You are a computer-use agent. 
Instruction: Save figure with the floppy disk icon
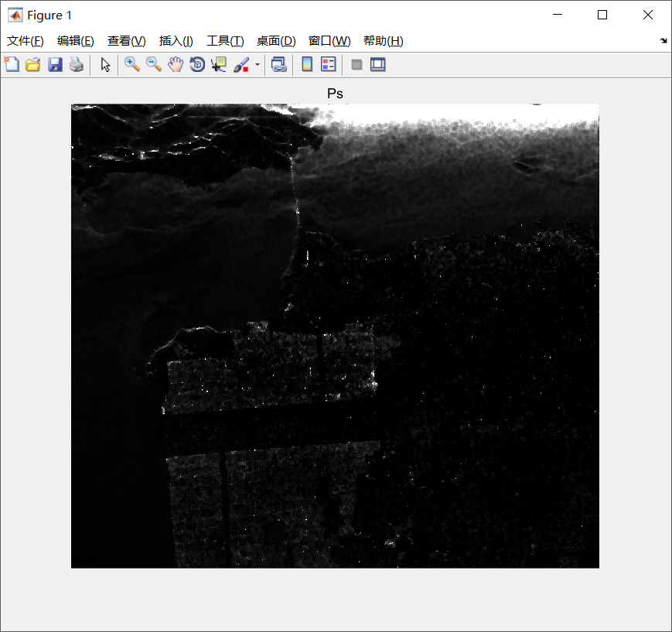click(x=55, y=64)
